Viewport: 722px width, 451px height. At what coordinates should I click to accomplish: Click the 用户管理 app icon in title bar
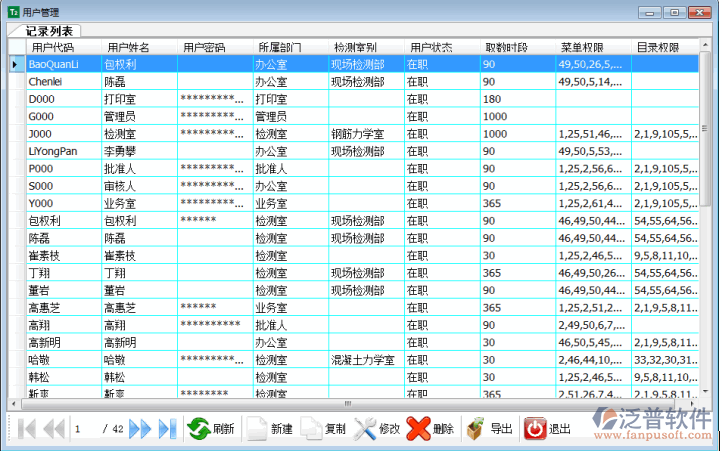13,12
